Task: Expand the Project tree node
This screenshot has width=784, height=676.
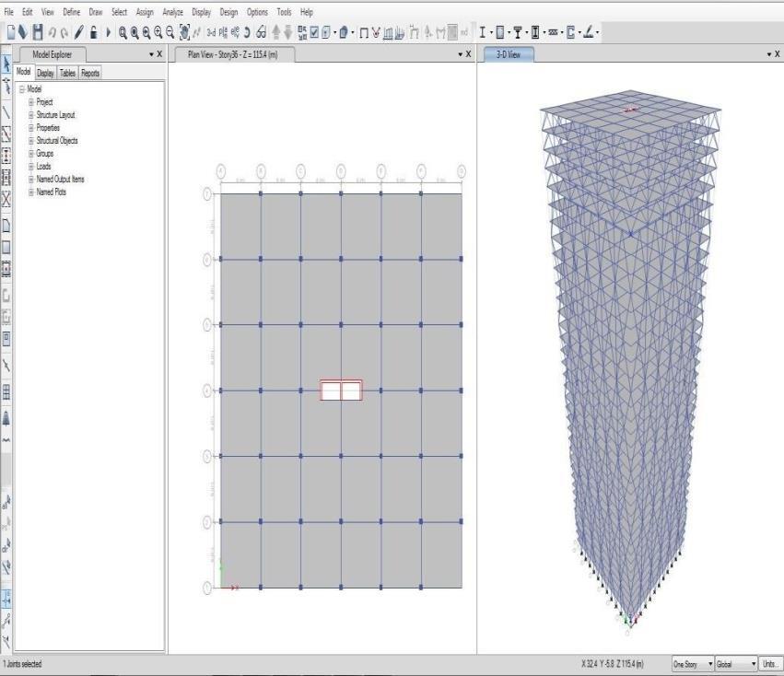Action: [31, 102]
